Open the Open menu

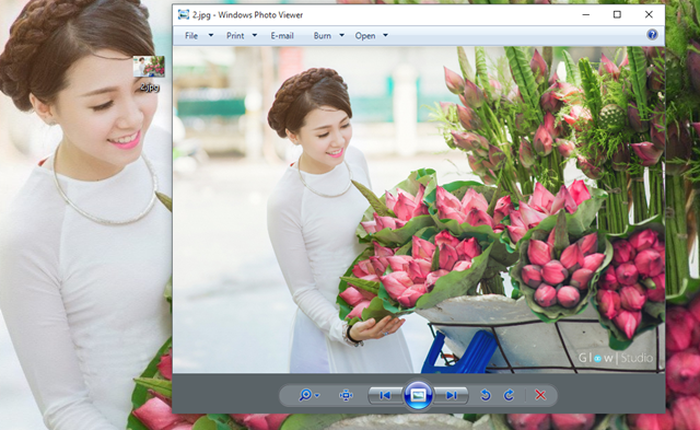[x=365, y=36]
